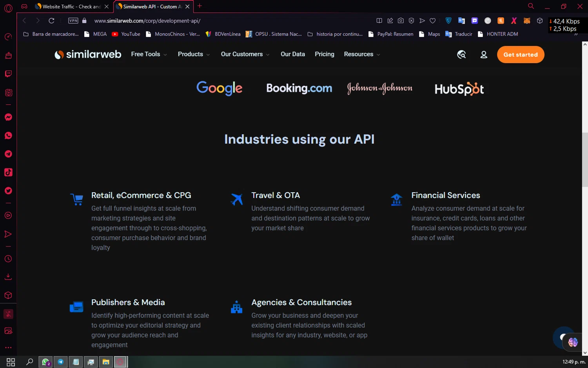Open the sidebar Player icon
Image resolution: width=588 pixels, height=368 pixels.
(8, 215)
